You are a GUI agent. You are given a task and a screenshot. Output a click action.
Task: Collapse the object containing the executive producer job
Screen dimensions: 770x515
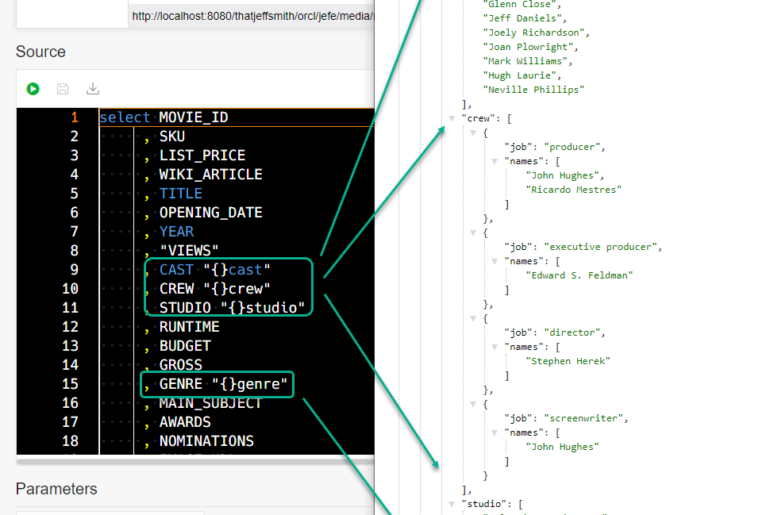point(473,232)
